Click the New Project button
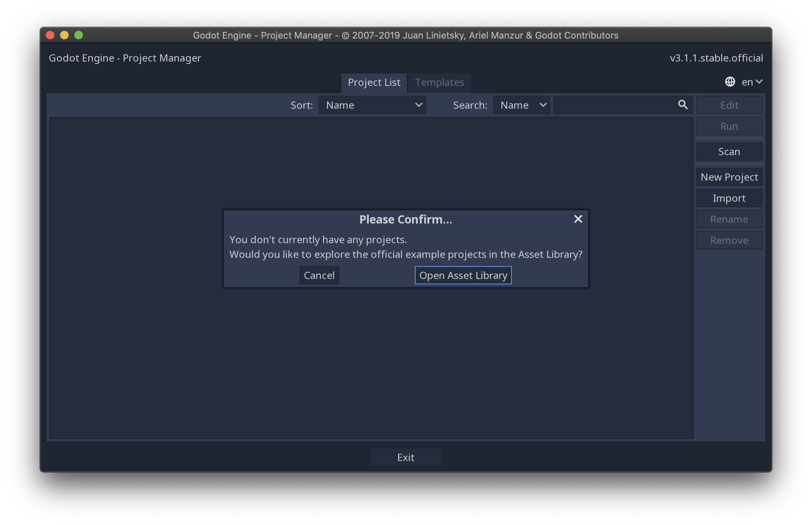 point(729,177)
